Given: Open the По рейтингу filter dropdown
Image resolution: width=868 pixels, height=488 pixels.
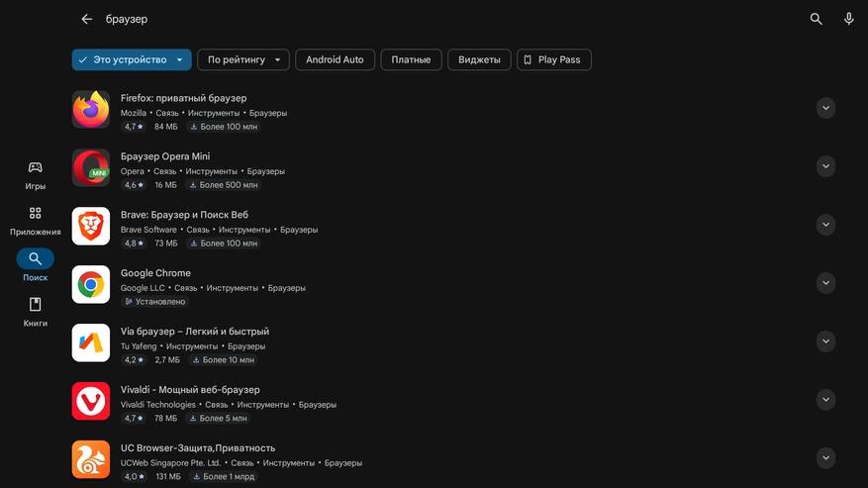Looking at the screenshot, I should click(x=243, y=59).
